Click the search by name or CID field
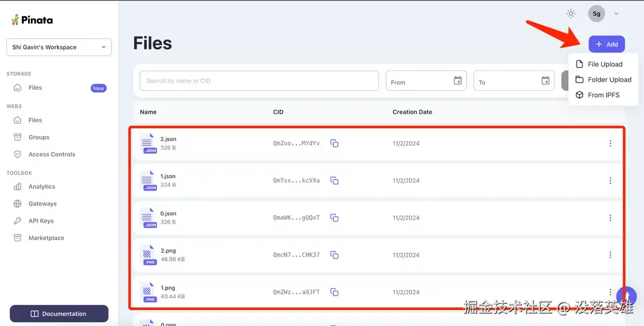Image resolution: width=644 pixels, height=326 pixels. point(259,81)
